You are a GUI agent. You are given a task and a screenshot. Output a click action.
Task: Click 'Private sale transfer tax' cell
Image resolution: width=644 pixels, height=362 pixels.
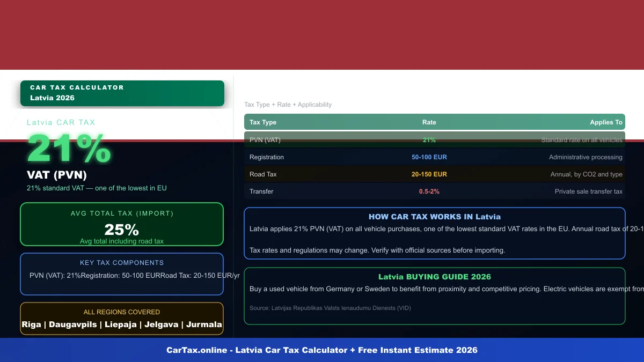pyautogui.click(x=589, y=191)
